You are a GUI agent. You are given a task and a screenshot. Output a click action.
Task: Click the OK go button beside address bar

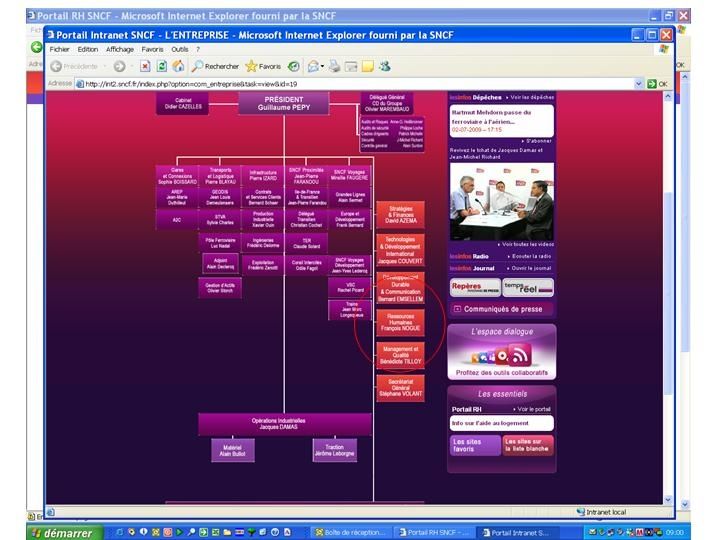(658, 84)
